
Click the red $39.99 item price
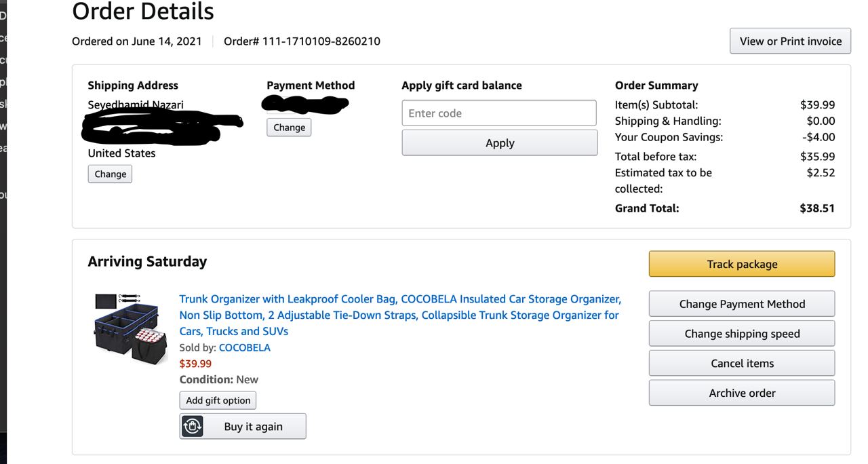[195, 364]
